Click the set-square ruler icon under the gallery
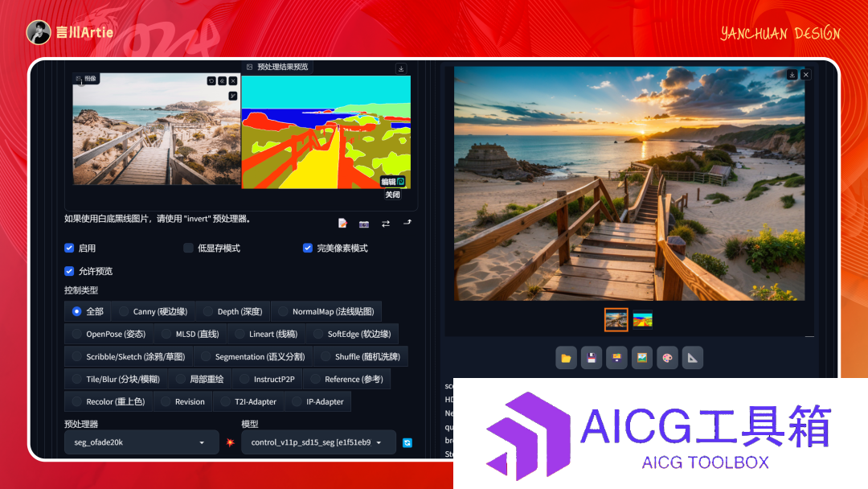The width and height of the screenshot is (868, 489). click(x=693, y=358)
